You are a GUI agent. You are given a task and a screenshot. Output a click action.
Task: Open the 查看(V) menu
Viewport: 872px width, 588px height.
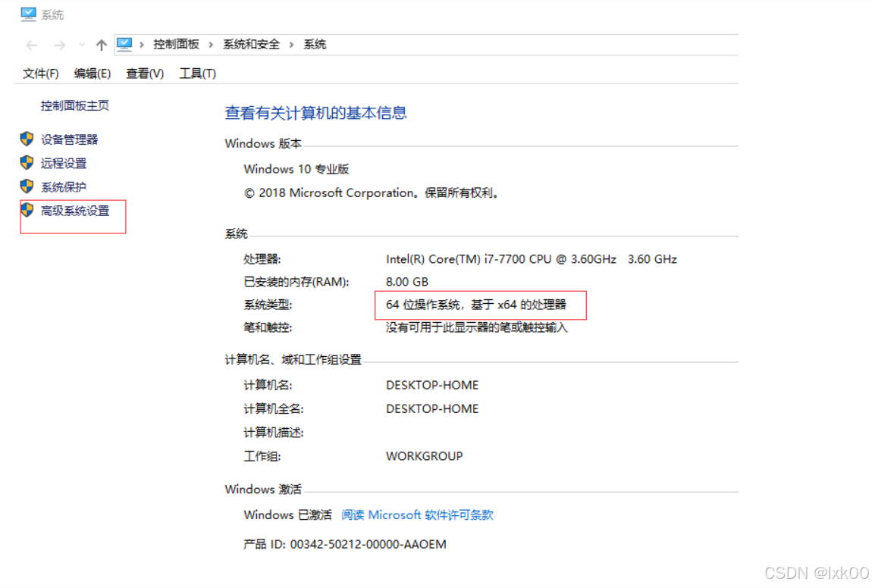[x=145, y=73]
